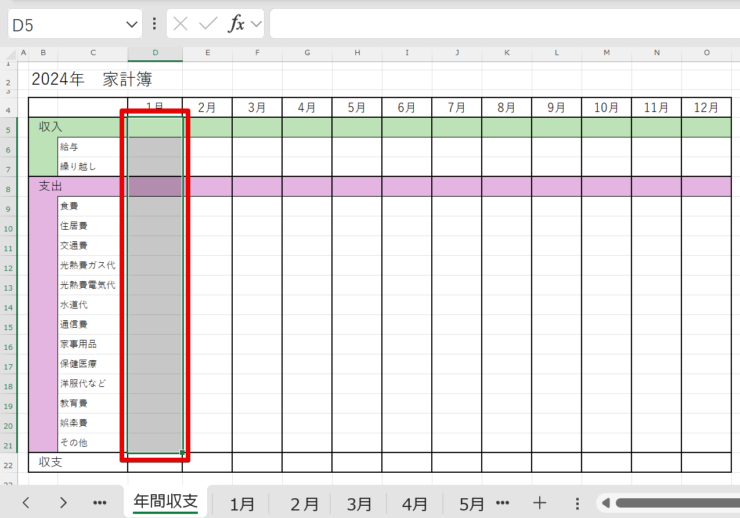Click the formula bar input field
Screen dimensions: 740x518
(x=500, y=24)
